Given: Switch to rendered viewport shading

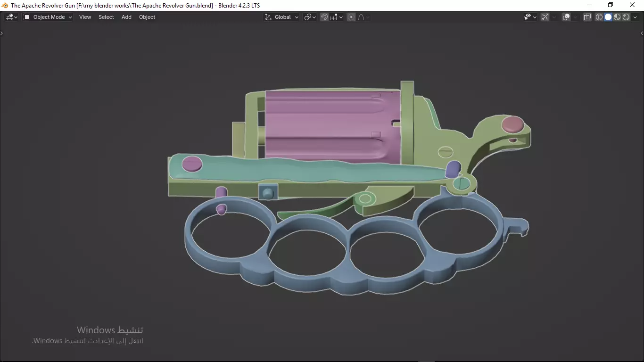Looking at the screenshot, I should coord(626,17).
